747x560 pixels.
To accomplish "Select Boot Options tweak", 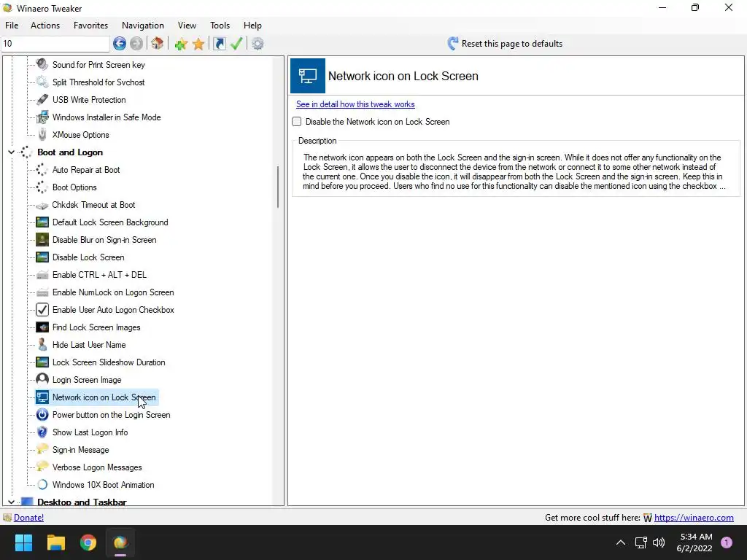I will point(74,187).
